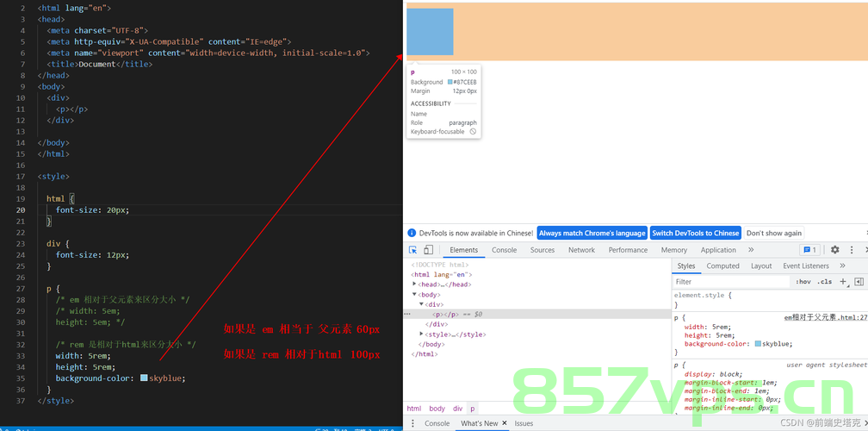
Task: Click 'margin-block-start: 1em' in user agent styles
Action: [x=731, y=382]
